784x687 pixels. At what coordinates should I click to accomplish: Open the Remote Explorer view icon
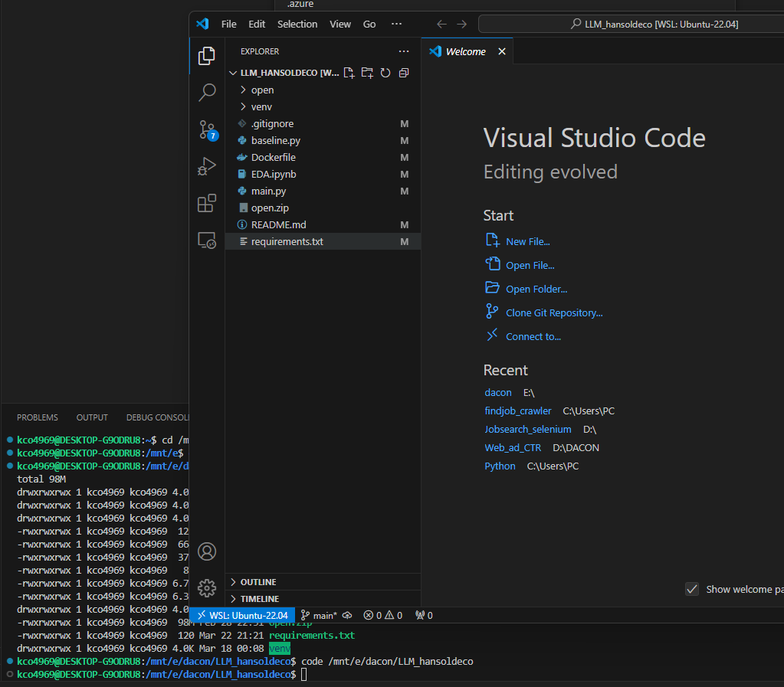tap(206, 240)
